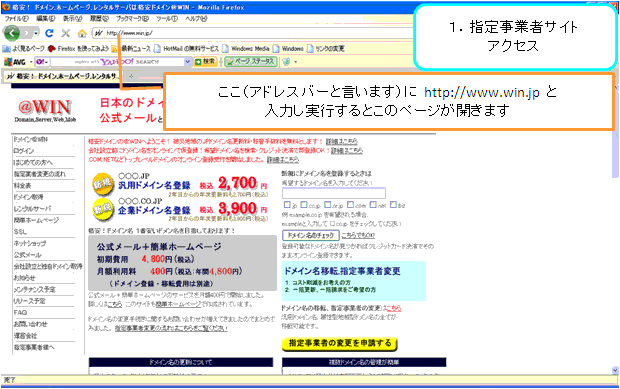Click the Stop loading X icon
The height and width of the screenshot is (389, 620).
(66, 33)
